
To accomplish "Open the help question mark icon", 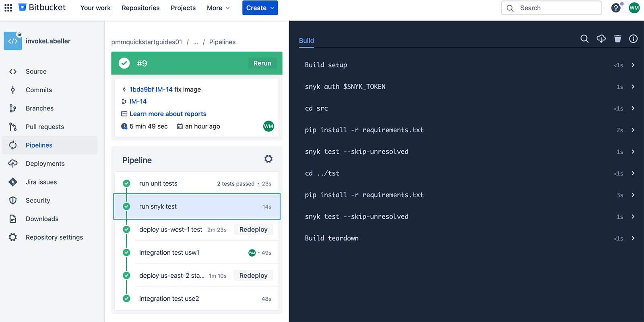I will click(615, 8).
